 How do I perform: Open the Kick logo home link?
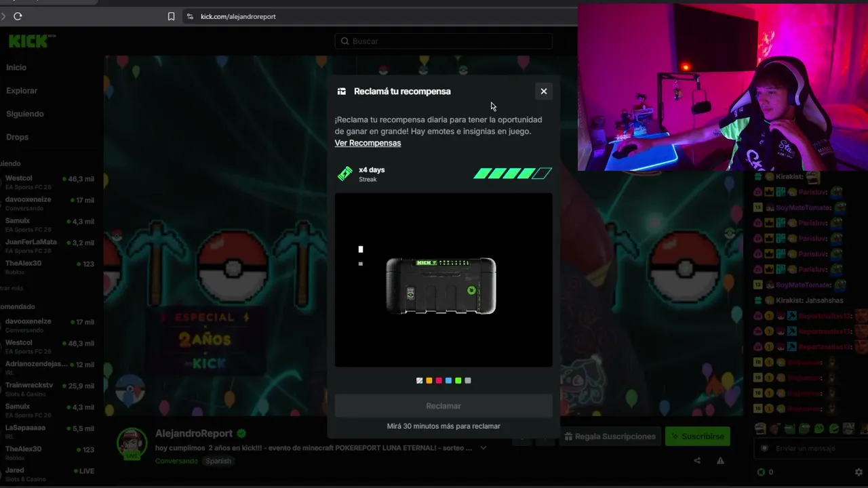pos(32,41)
